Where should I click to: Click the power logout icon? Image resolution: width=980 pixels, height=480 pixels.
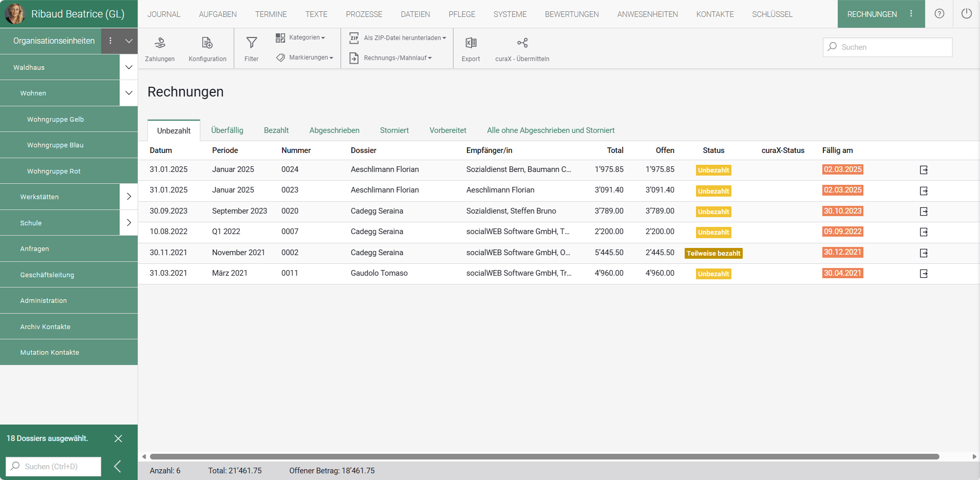coord(966,14)
